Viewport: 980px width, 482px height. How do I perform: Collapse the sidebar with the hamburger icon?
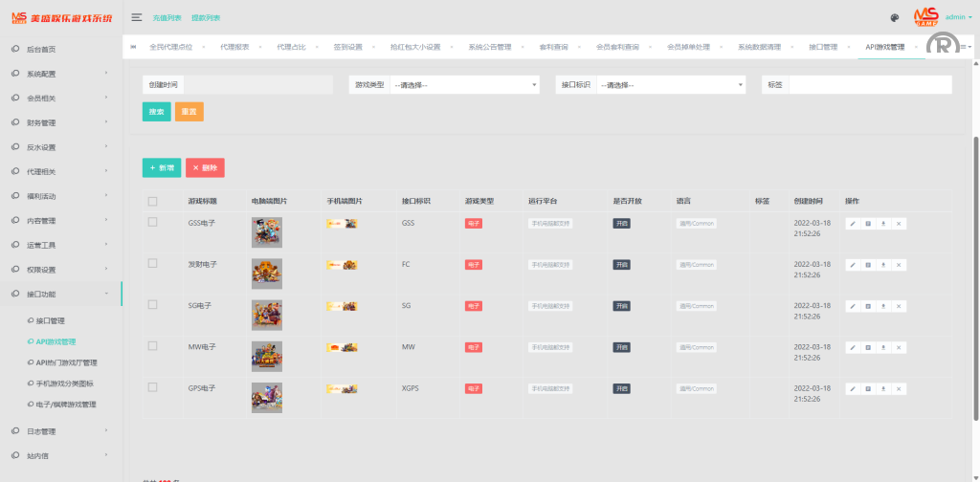pyautogui.click(x=137, y=17)
